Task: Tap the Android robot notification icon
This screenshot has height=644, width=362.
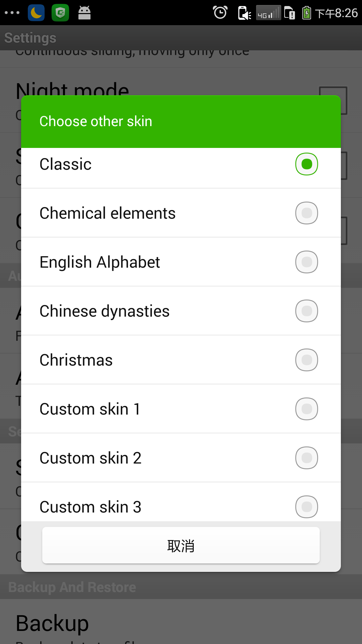Action: click(x=84, y=13)
